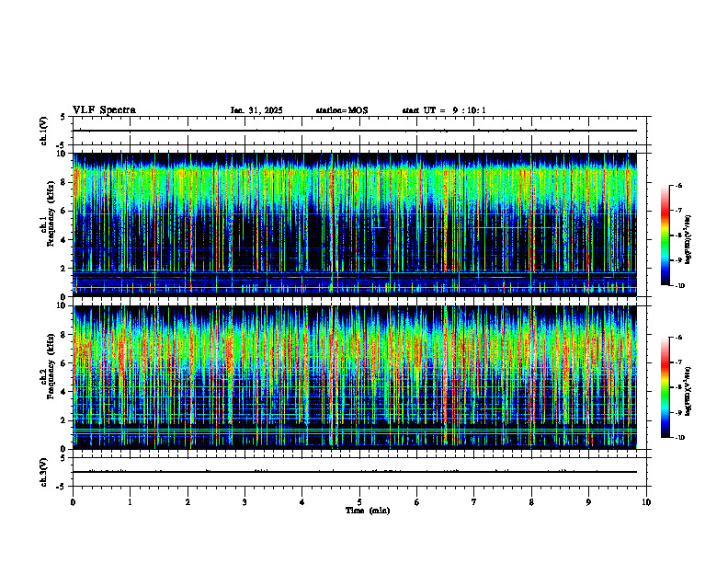Click the start UT time label

tap(444, 110)
